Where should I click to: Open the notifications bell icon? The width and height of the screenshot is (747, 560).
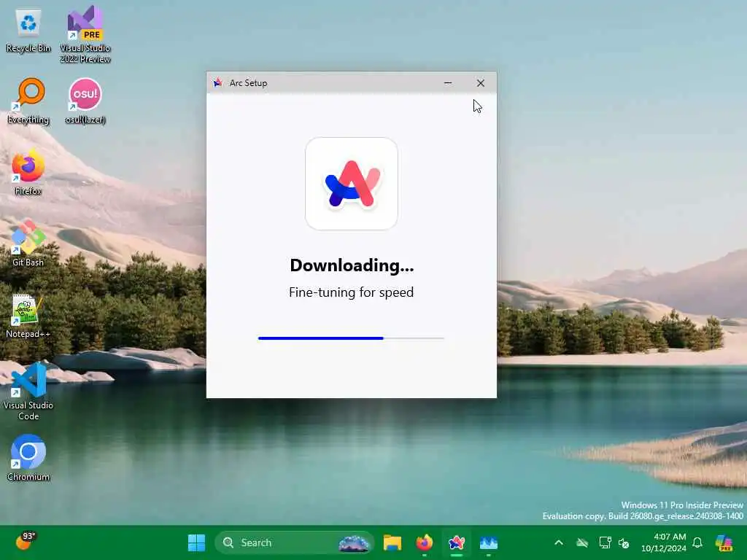(x=697, y=542)
